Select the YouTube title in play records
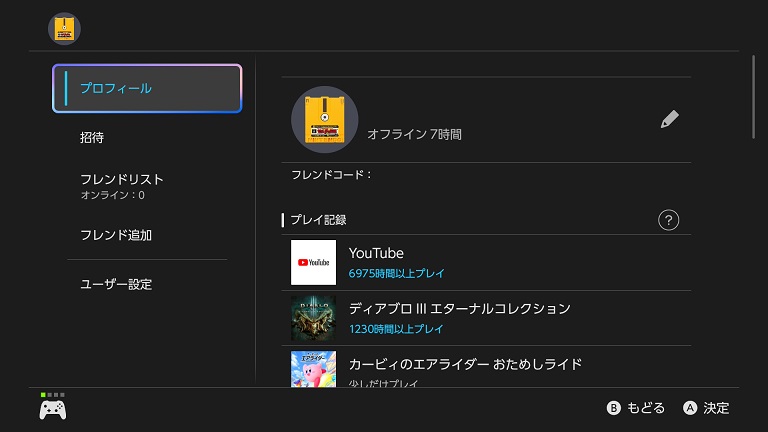This screenshot has width=768, height=432. coord(376,253)
